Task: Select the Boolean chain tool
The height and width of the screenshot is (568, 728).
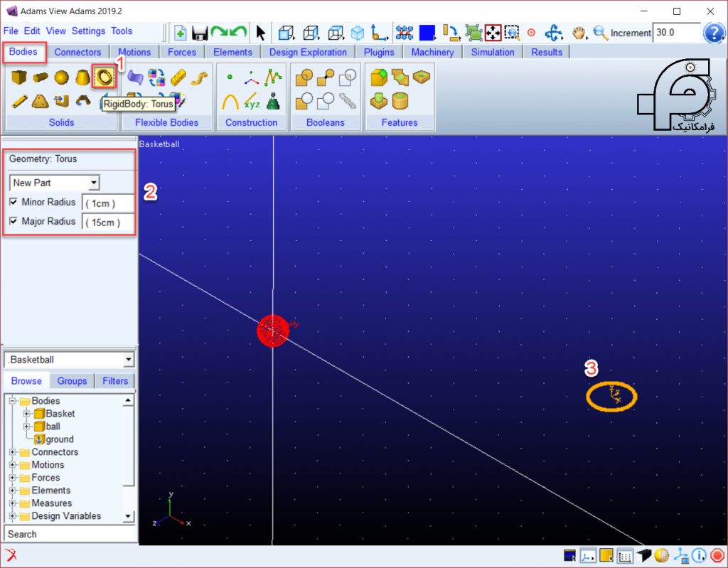Action: (347, 101)
